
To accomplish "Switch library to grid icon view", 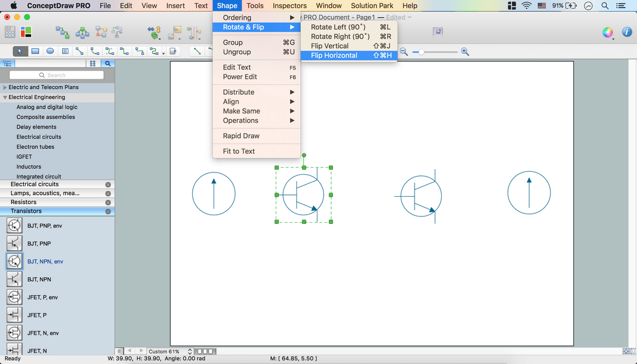I will [93, 64].
